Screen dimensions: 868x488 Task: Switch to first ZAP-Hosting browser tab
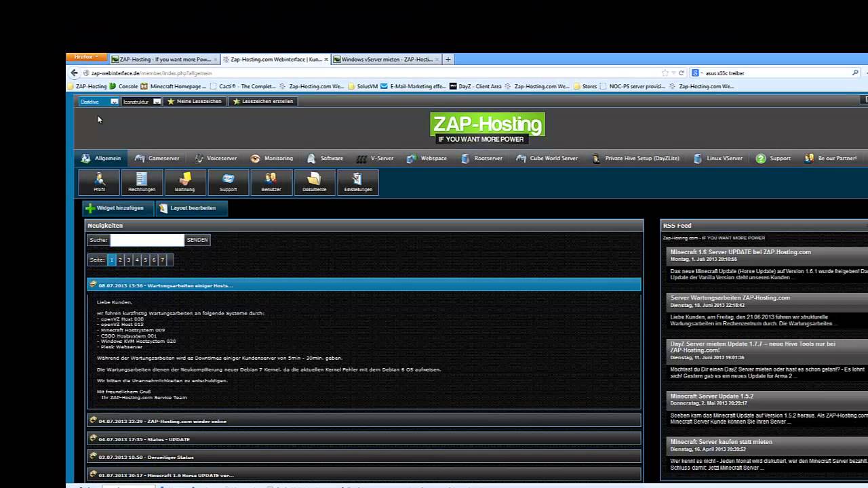coord(164,60)
